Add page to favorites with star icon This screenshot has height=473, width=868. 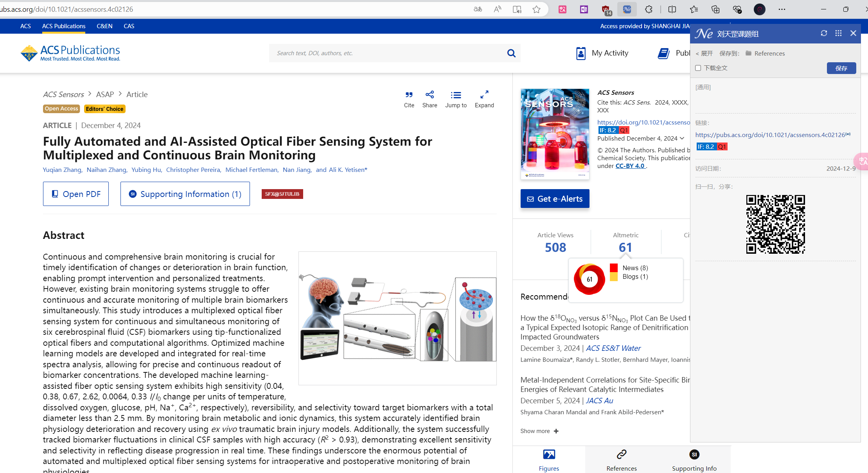536,9
